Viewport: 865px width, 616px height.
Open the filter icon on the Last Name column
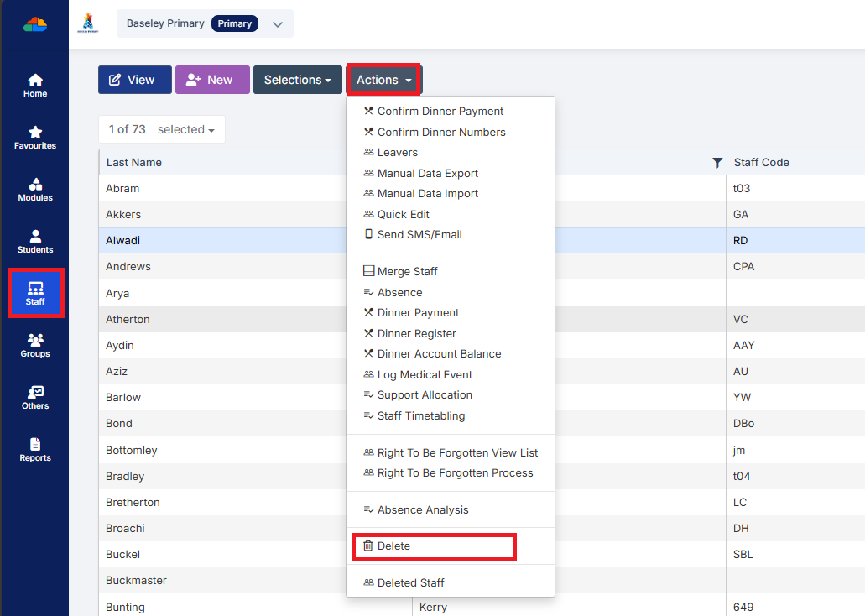tap(716, 162)
